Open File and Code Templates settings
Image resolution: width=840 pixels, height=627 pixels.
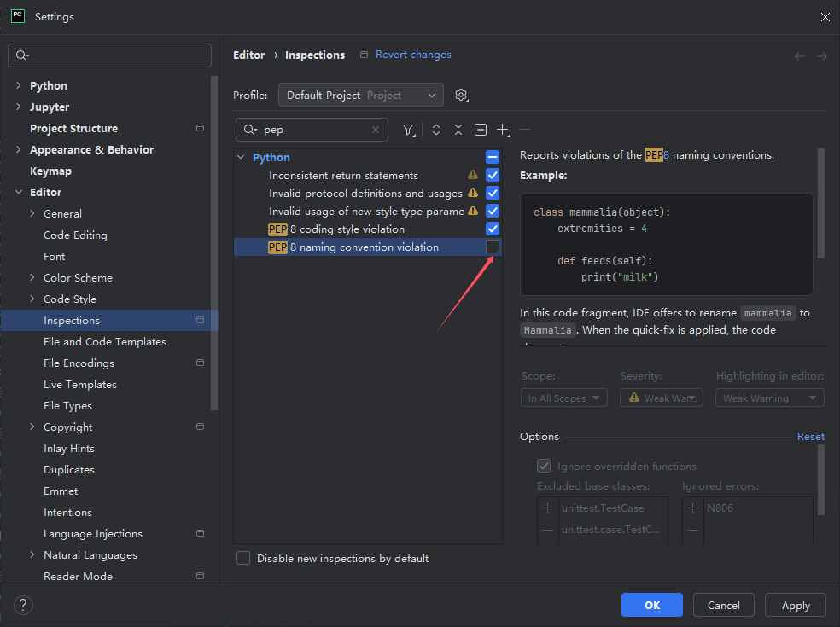(x=105, y=342)
